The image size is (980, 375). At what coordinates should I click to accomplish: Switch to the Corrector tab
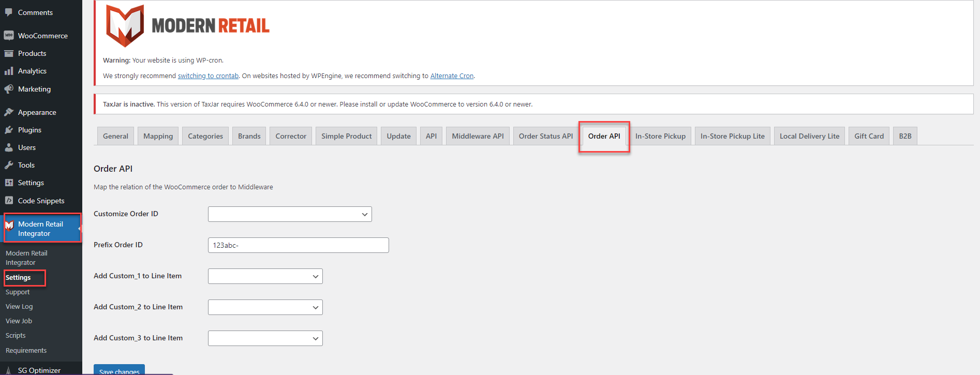tap(291, 136)
